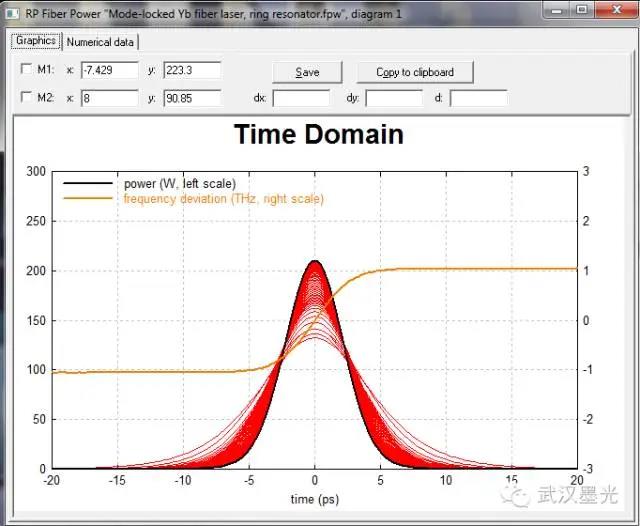
Task: Click the dx difference field
Action: coord(301,98)
